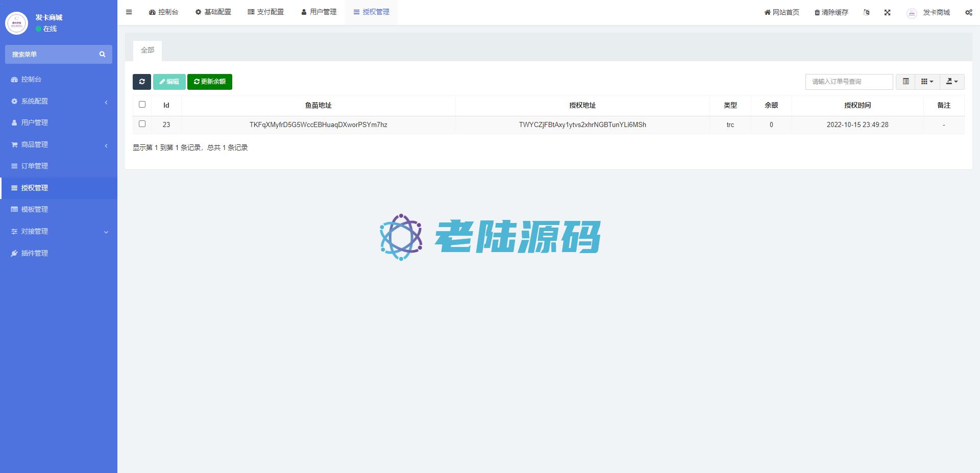Select the checkbox for row Id 23
Image resolution: width=980 pixels, height=473 pixels.
coord(142,124)
